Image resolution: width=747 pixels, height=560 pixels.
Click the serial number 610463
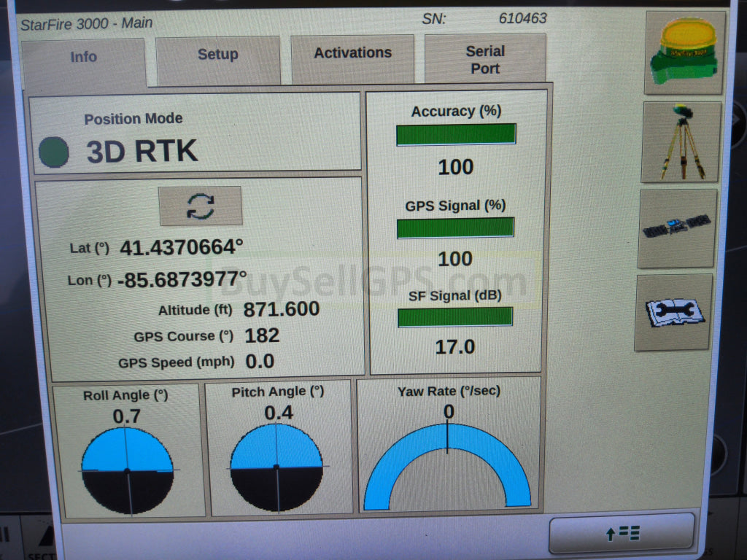click(522, 18)
